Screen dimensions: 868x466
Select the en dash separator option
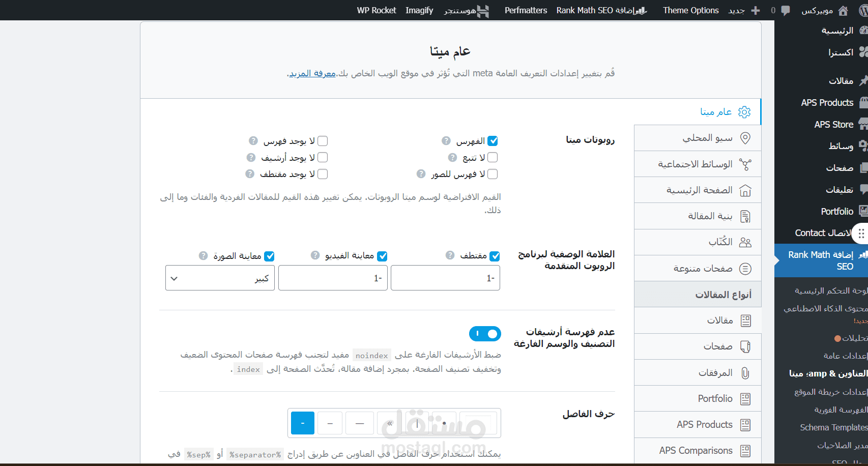click(330, 423)
